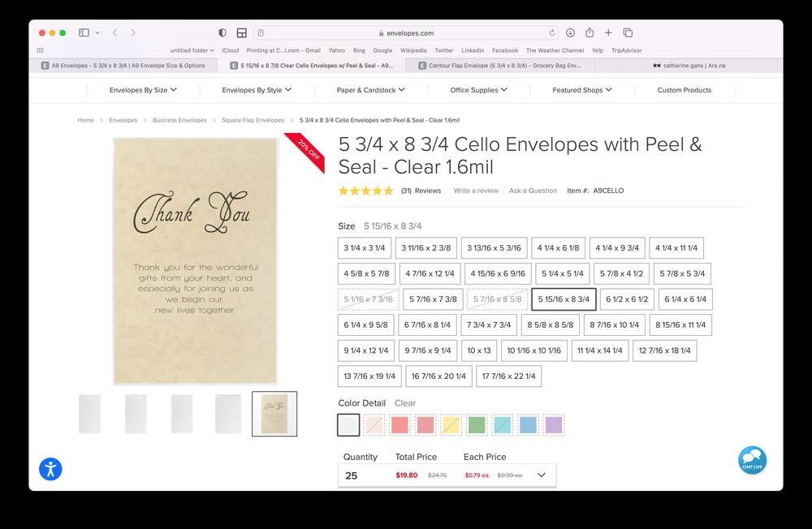Expand Featured Shops menu

click(x=582, y=90)
